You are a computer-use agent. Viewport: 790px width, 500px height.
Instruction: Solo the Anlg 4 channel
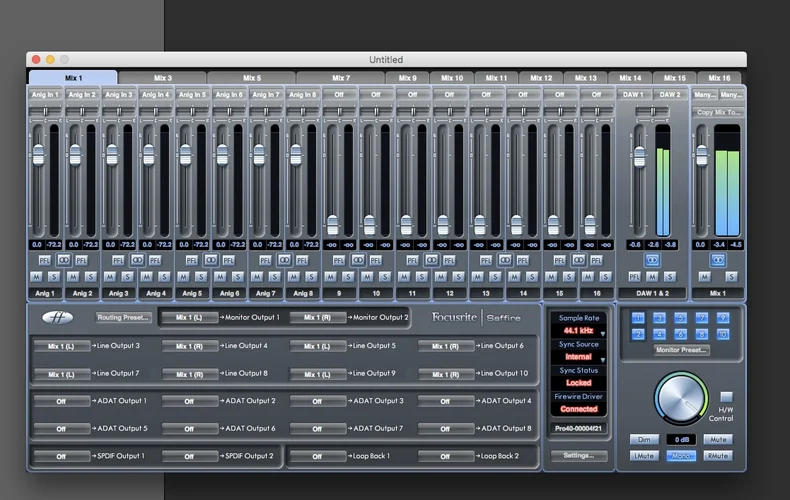point(164,276)
